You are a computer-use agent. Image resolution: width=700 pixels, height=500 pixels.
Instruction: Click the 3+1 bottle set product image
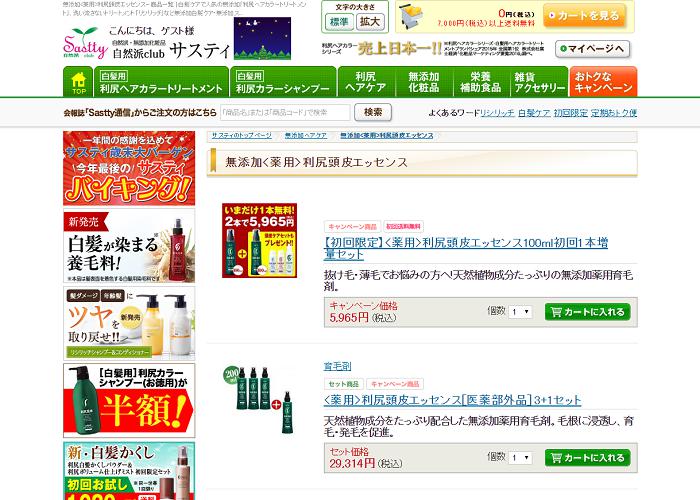259,400
